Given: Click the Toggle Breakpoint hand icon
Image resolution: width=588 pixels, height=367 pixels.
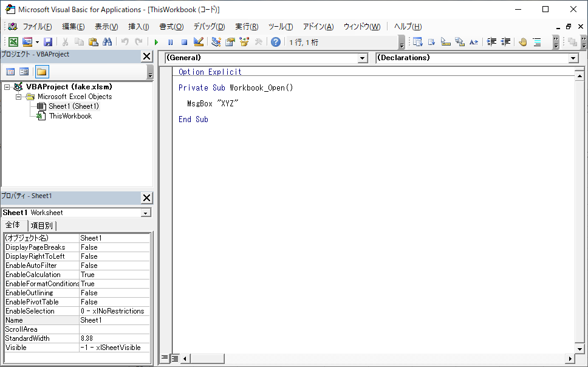Looking at the screenshot, I should [522, 42].
